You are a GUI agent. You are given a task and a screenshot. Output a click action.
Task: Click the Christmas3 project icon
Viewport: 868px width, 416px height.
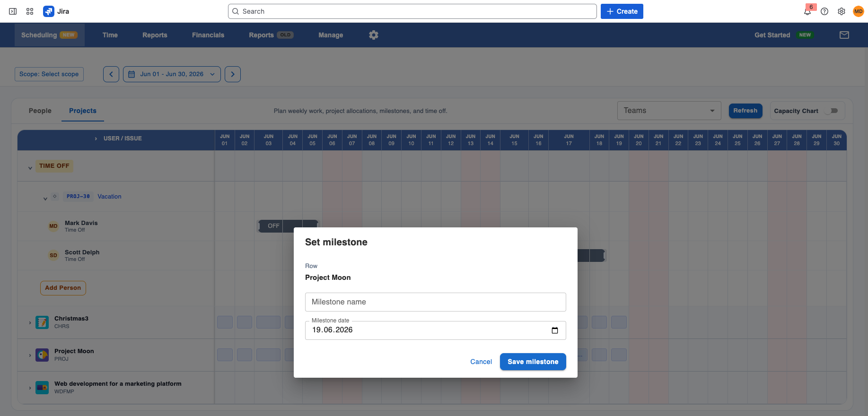42,322
